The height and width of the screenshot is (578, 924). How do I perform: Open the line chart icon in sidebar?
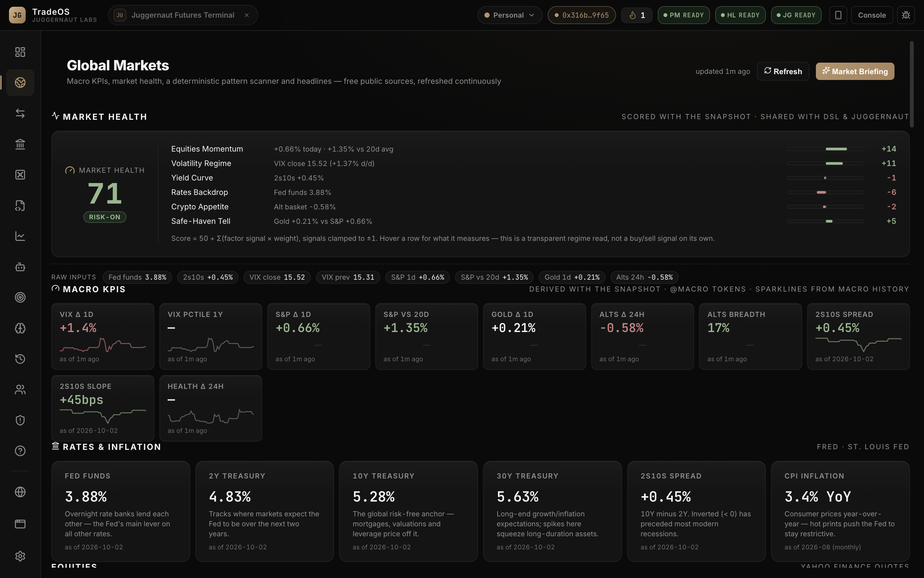(20, 236)
